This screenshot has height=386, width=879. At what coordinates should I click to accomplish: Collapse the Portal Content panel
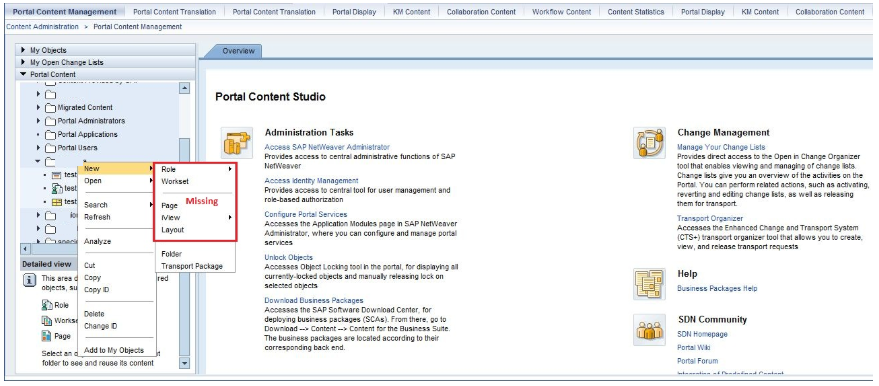(x=23, y=74)
